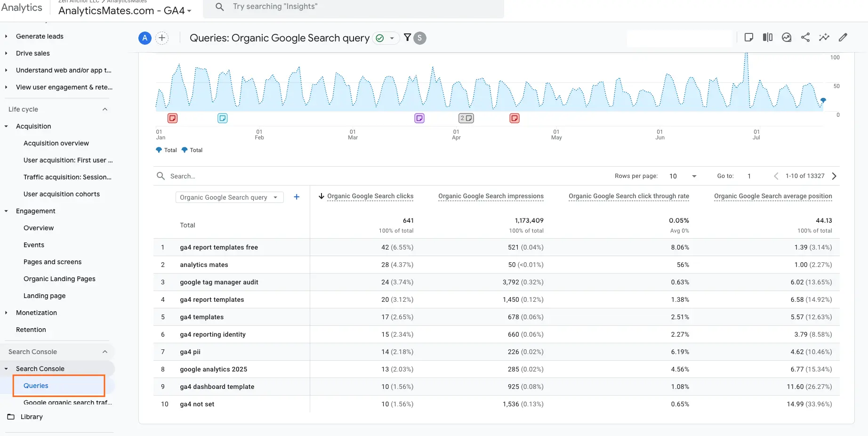Open Rows per page dropdown
868x436 pixels.
point(683,176)
